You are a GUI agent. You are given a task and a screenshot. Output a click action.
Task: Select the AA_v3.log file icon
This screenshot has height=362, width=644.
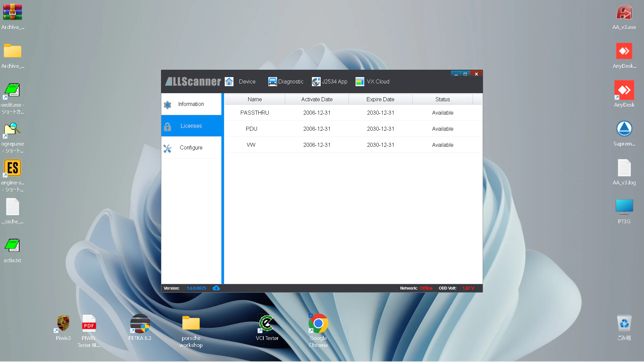point(624,168)
